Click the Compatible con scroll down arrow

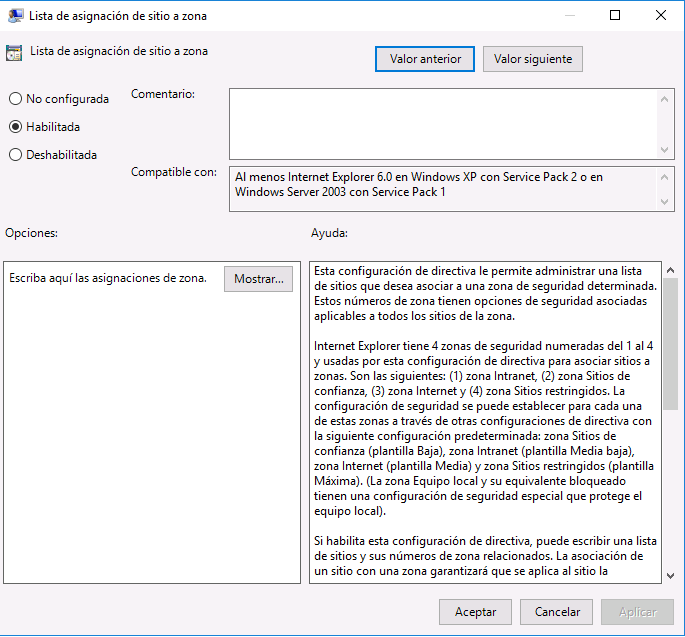[x=666, y=202]
